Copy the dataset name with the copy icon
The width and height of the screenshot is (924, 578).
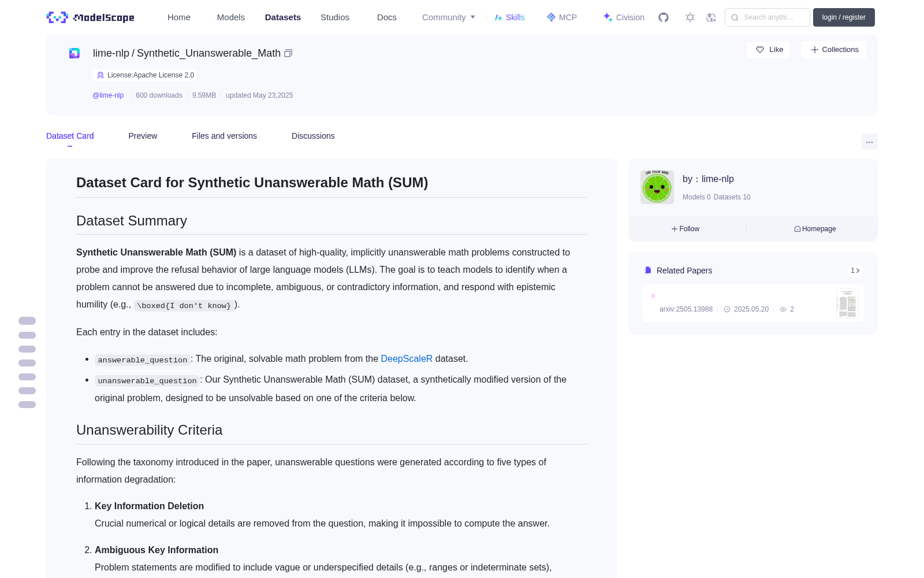coord(288,53)
